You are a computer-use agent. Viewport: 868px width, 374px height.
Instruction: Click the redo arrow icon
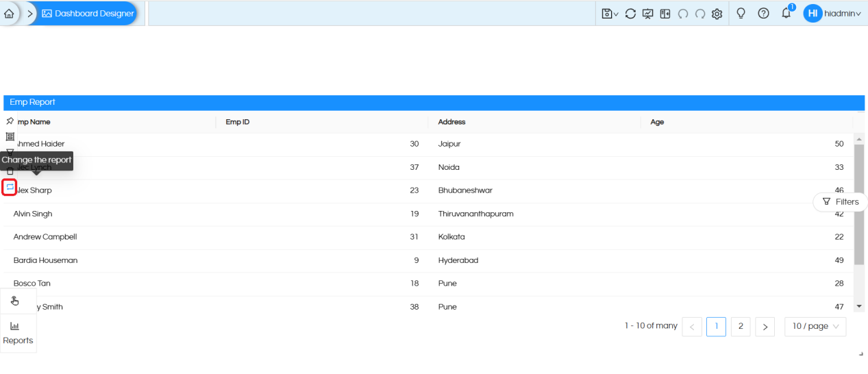tap(699, 14)
